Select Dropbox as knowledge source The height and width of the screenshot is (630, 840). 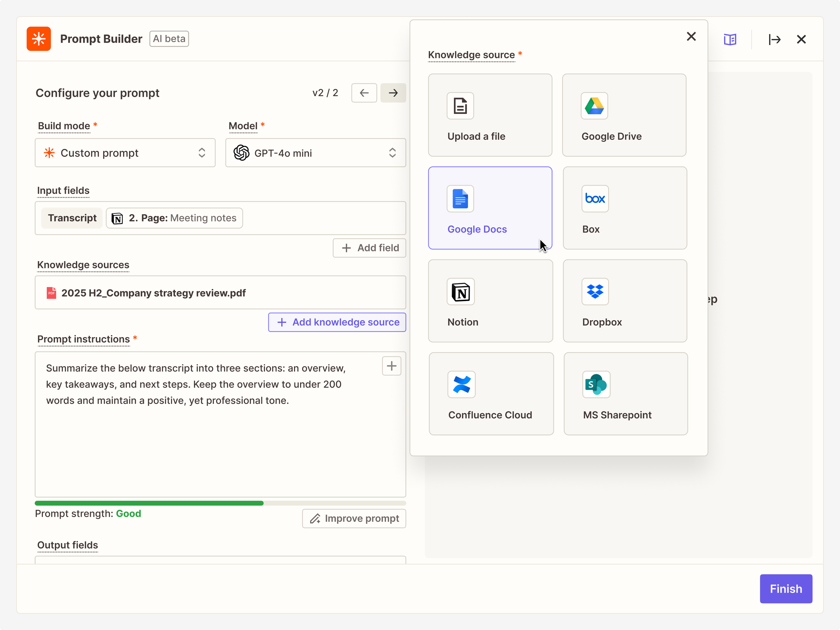(x=625, y=301)
